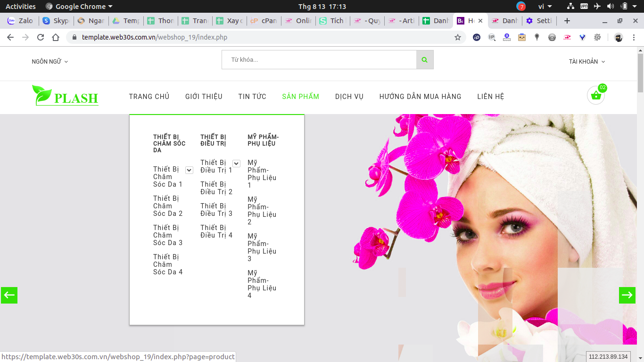Open Mỹ Phẩm-Phụ Liệu 2 link

click(x=262, y=211)
